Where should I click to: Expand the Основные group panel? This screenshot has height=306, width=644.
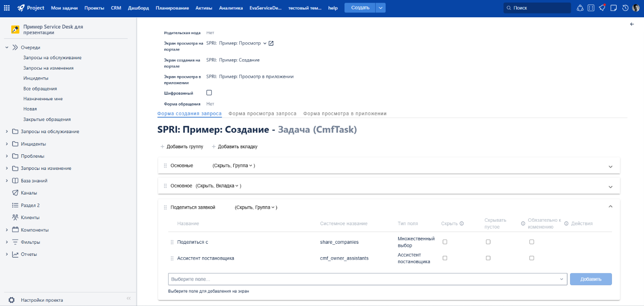610,166
